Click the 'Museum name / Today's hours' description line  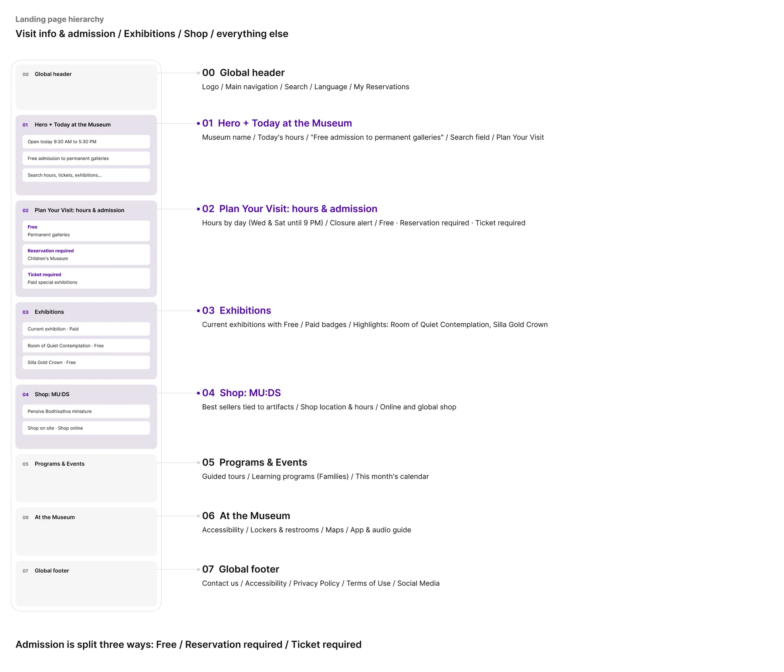[373, 137]
